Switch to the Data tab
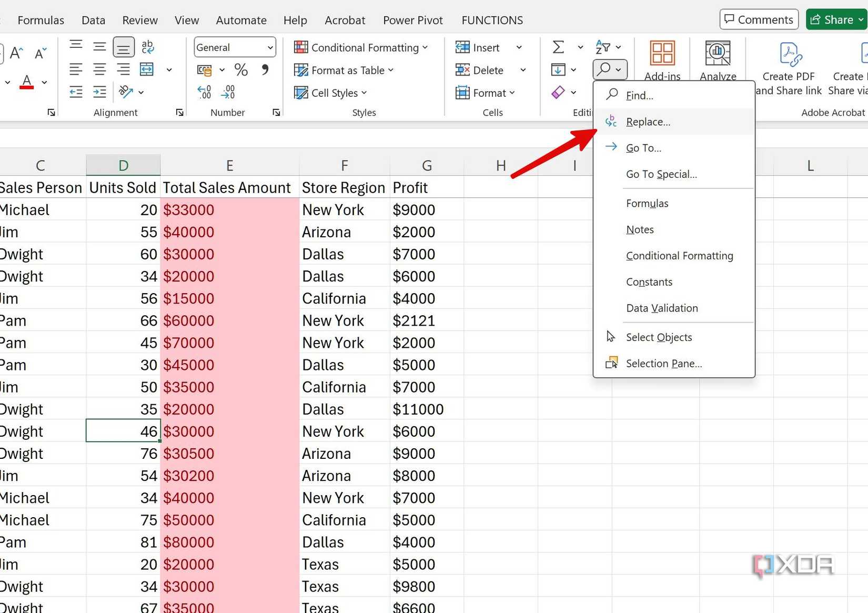868x613 pixels. (x=93, y=19)
